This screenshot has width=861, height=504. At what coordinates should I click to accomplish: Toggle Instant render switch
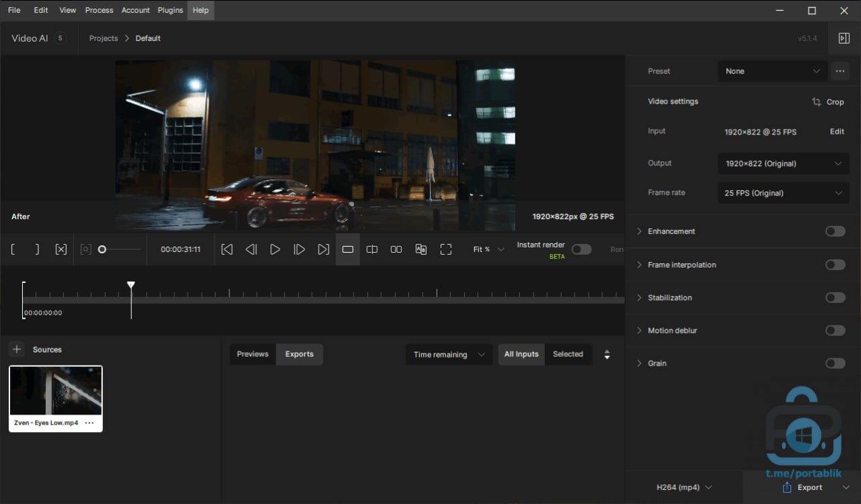(581, 249)
